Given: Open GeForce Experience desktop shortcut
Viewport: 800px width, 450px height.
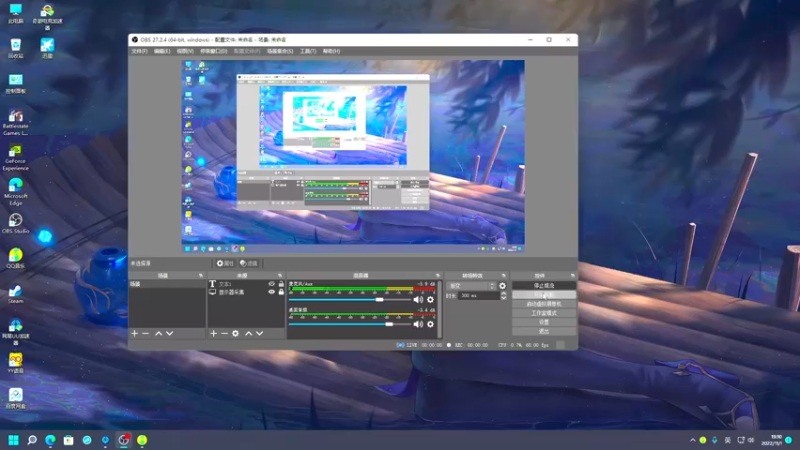Looking at the screenshot, I should [15, 157].
